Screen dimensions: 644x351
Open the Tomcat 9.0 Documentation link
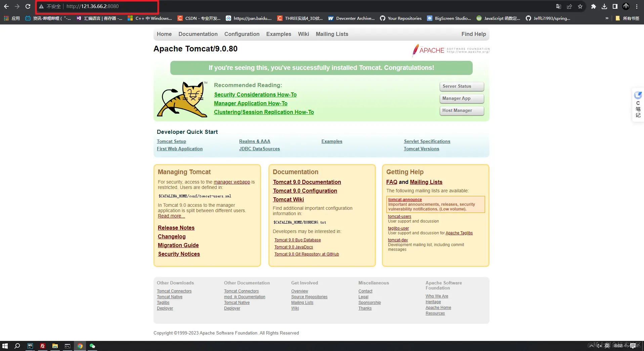(307, 182)
